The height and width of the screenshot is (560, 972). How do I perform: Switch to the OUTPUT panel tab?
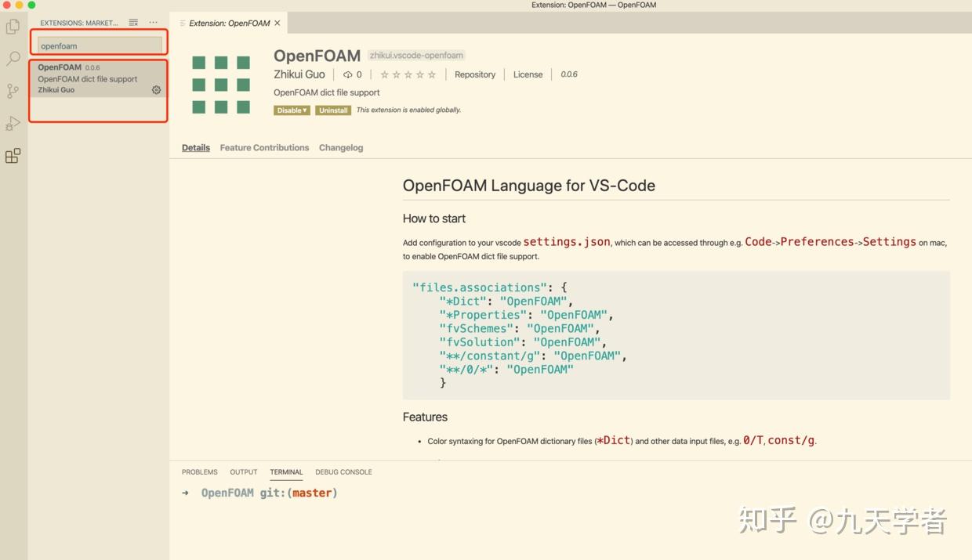click(x=243, y=471)
